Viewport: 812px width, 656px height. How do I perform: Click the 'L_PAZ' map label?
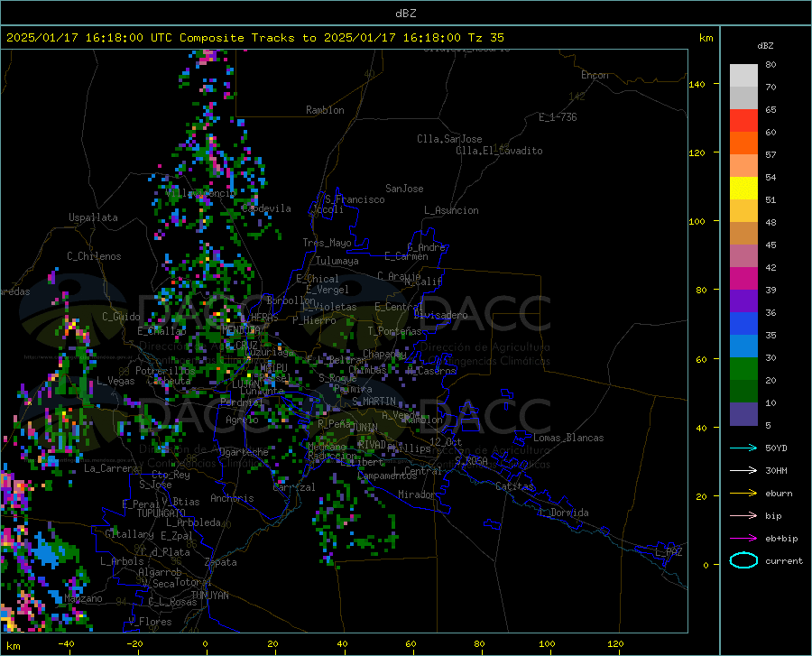click(669, 552)
